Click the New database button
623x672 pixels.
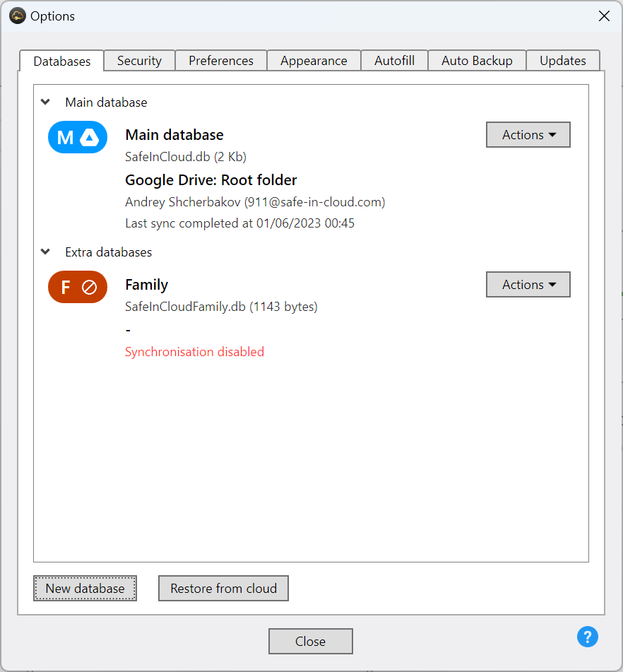85,589
